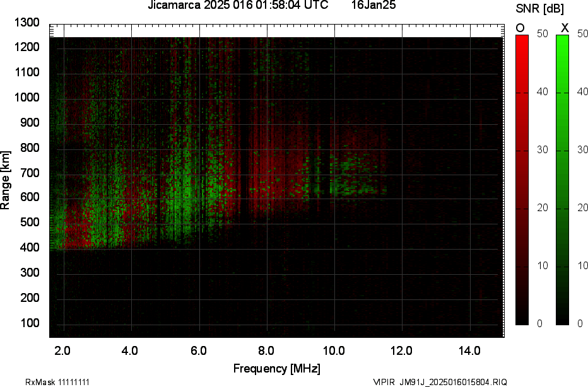Click the 10.0 frequency tick label
This screenshot has height=387, width=588.
click(x=334, y=350)
